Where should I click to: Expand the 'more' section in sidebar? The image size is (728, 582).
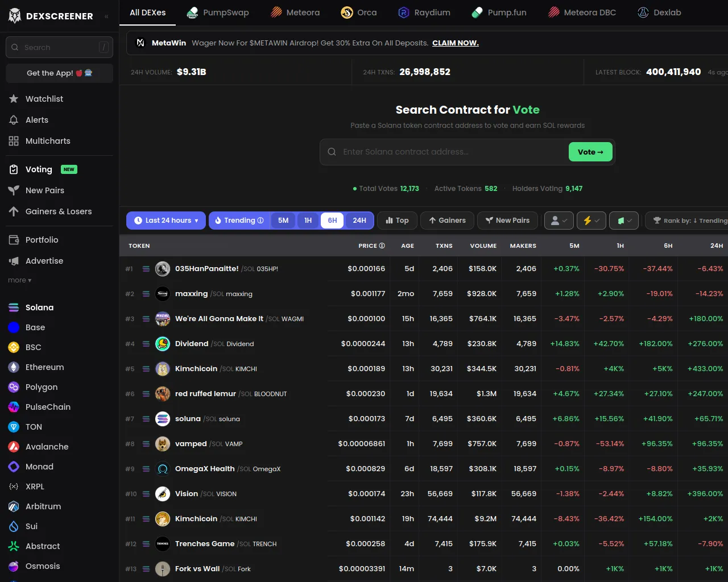pyautogui.click(x=20, y=280)
